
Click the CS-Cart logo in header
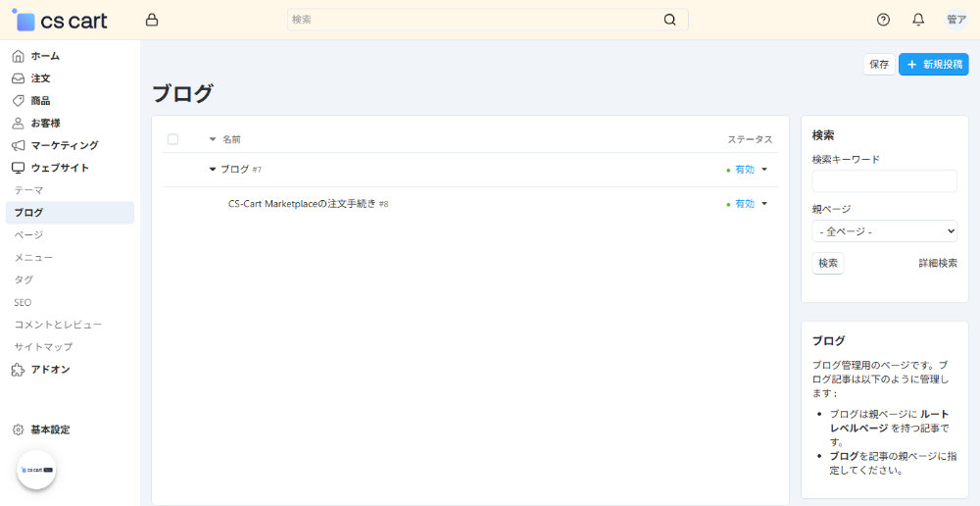(61, 21)
